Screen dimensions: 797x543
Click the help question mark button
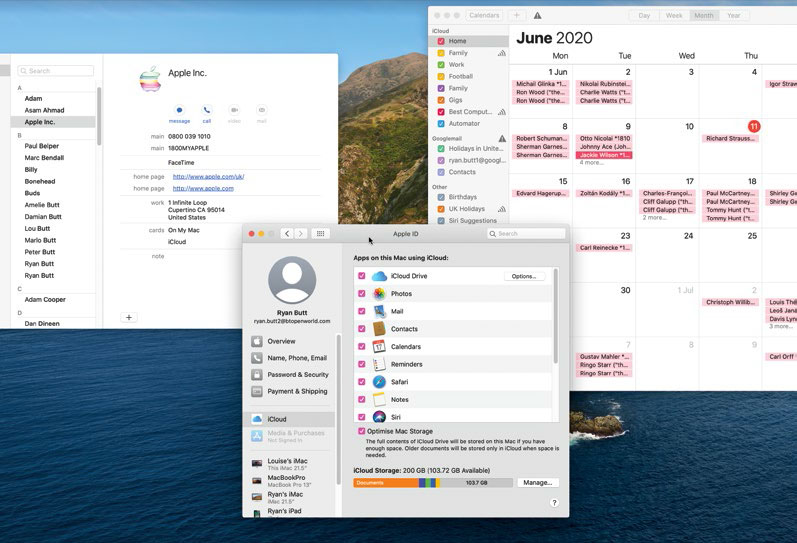click(x=554, y=502)
